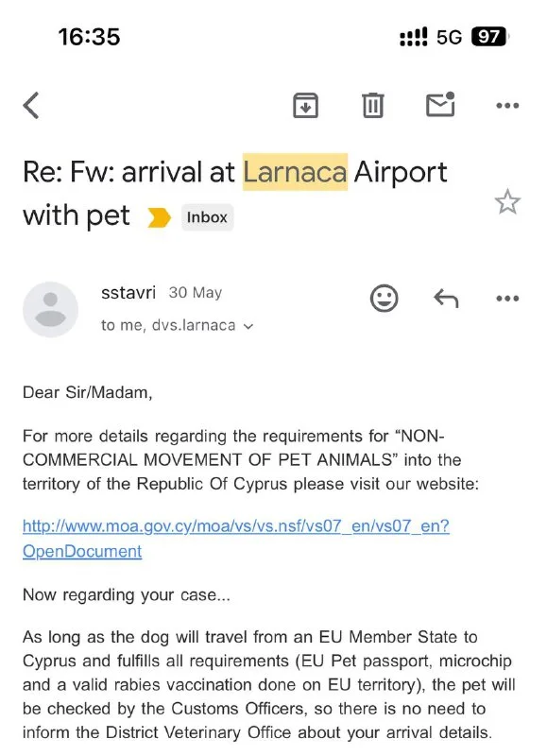Image resolution: width=547 pixels, height=756 pixels.
Task: Star the email about Larnaca Airport
Action: (x=507, y=202)
